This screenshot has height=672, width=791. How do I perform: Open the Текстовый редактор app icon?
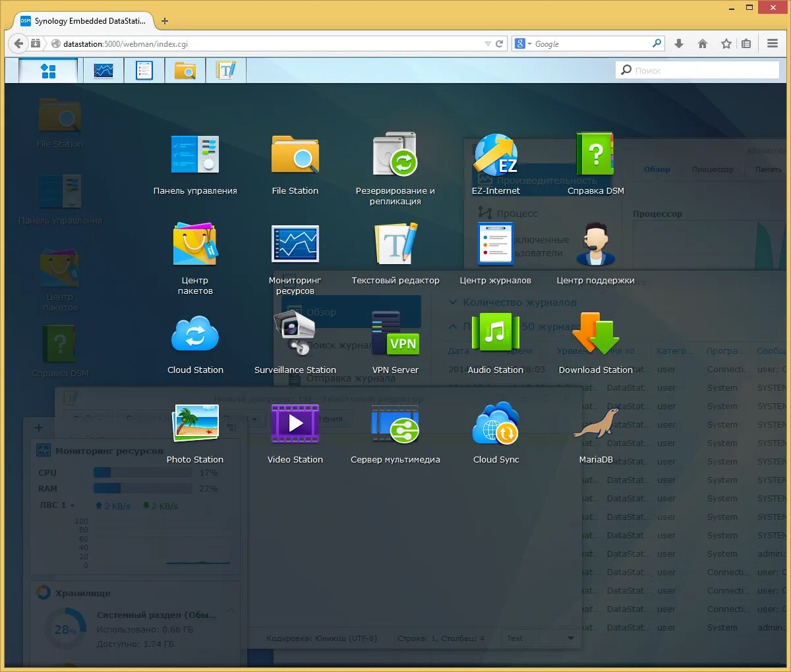click(x=395, y=243)
